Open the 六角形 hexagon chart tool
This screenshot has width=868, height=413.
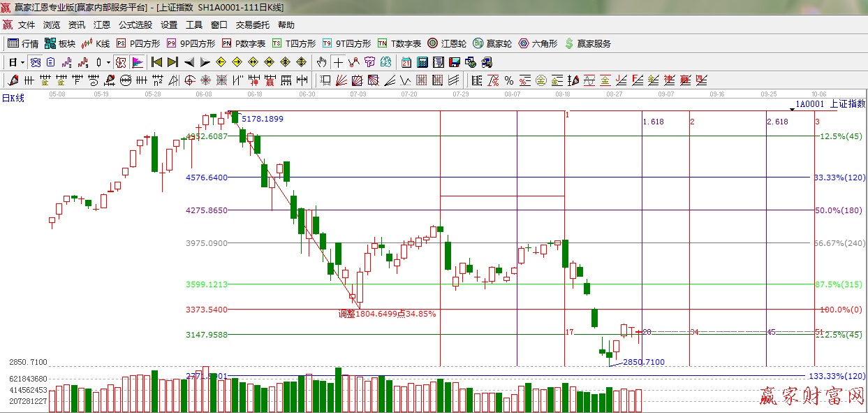(537, 43)
